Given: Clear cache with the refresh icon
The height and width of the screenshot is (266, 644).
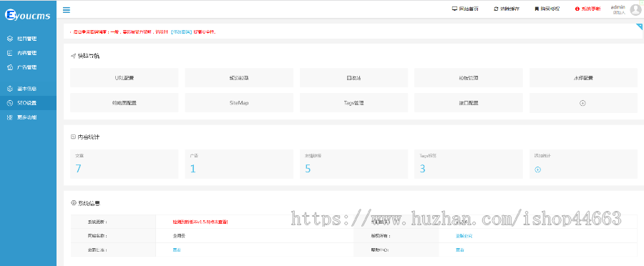Looking at the screenshot, I should click(x=507, y=9).
